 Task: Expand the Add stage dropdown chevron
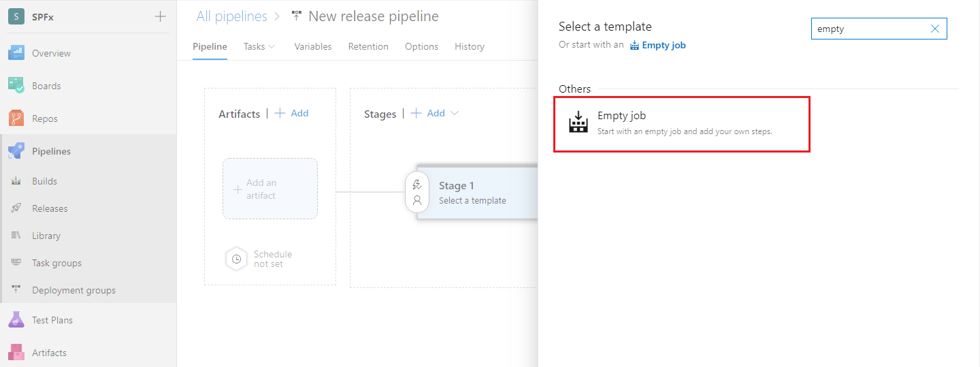(x=455, y=114)
